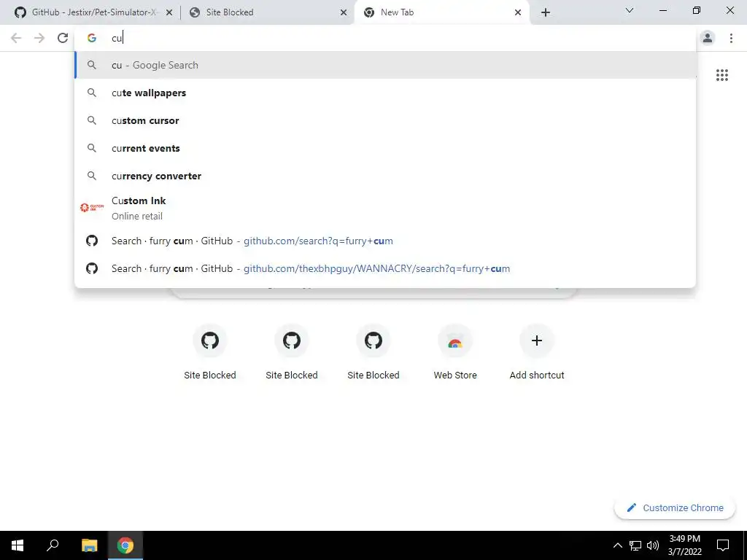Choose the "cute wallpapers" suggestion

tap(385, 93)
